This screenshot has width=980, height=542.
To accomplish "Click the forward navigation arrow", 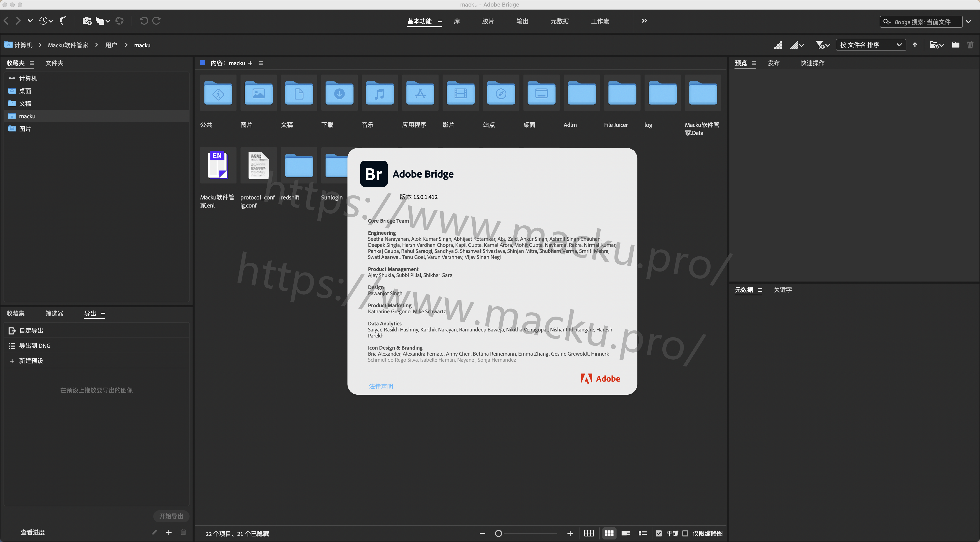I will point(18,21).
